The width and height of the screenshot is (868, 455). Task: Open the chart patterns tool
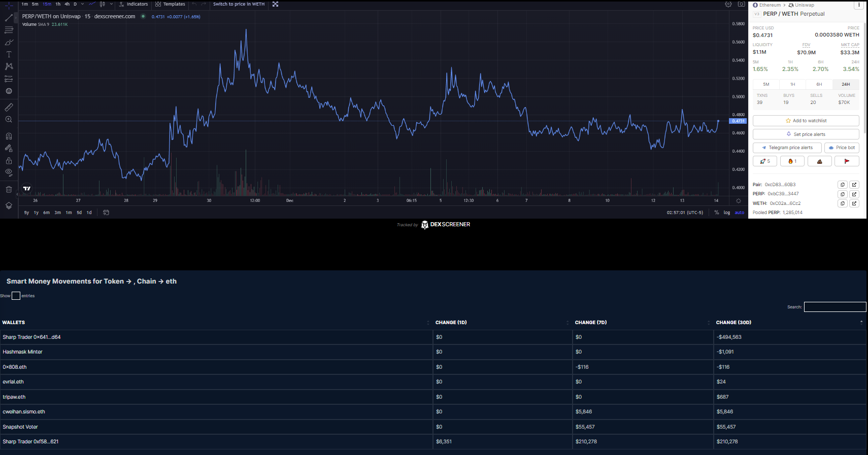click(x=9, y=66)
